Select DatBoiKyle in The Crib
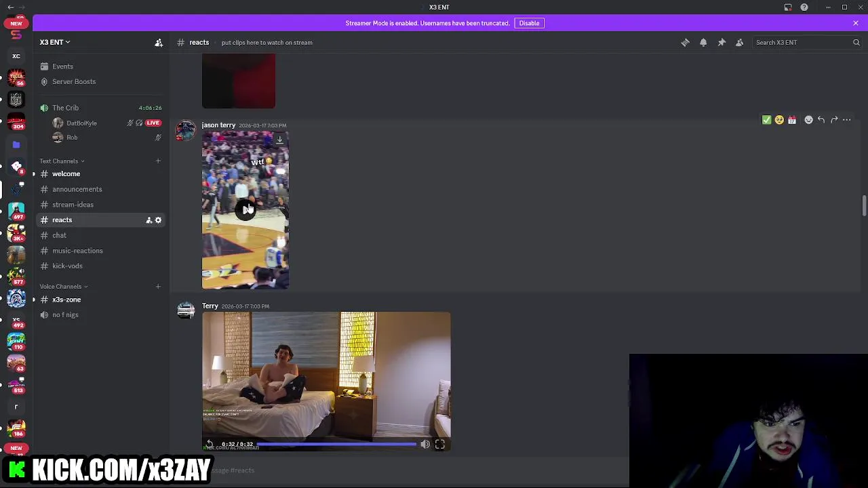868x488 pixels. click(x=81, y=123)
